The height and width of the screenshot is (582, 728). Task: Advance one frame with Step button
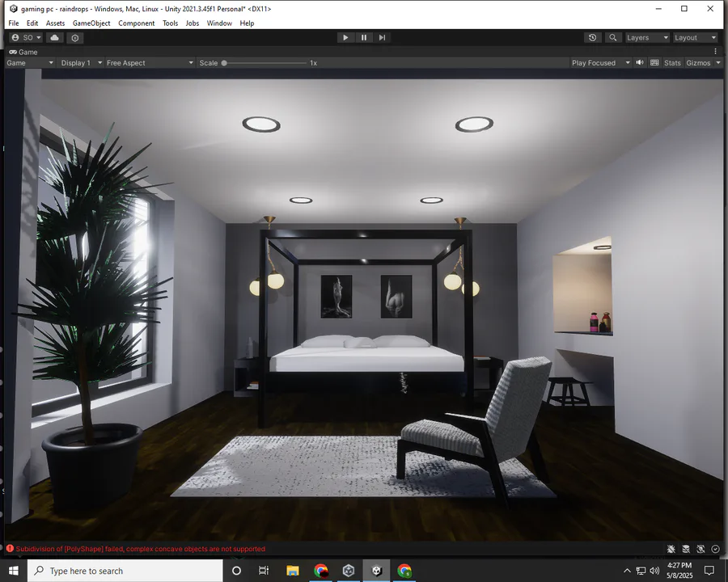point(382,38)
